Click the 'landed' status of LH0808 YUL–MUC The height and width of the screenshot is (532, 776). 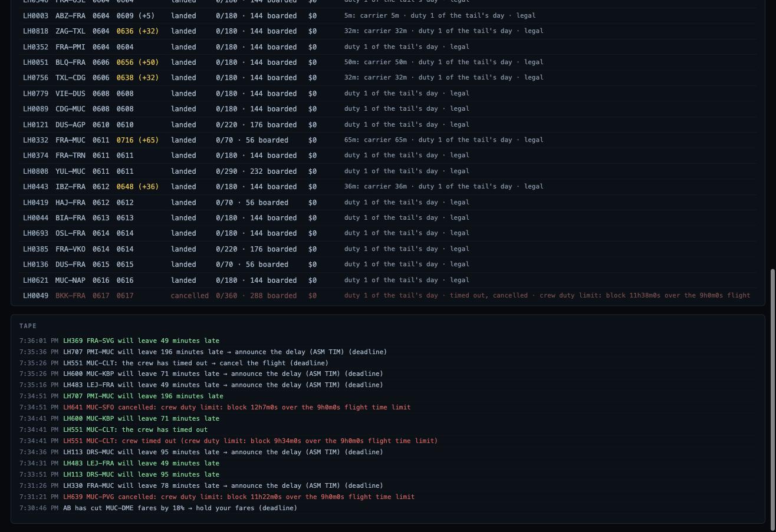coord(183,171)
